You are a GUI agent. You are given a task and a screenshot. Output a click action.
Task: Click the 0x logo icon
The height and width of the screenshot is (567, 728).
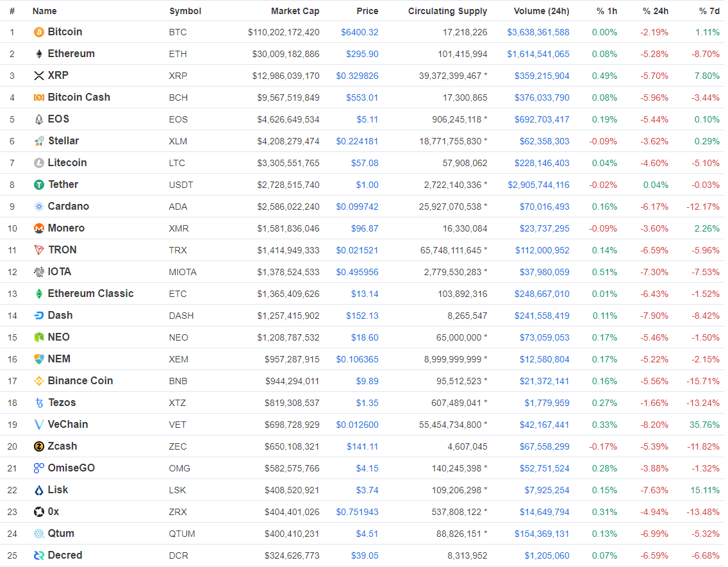pyautogui.click(x=39, y=512)
